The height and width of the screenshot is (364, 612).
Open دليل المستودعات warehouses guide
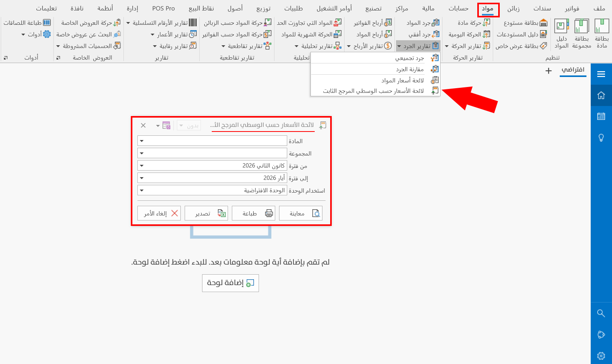(521, 34)
